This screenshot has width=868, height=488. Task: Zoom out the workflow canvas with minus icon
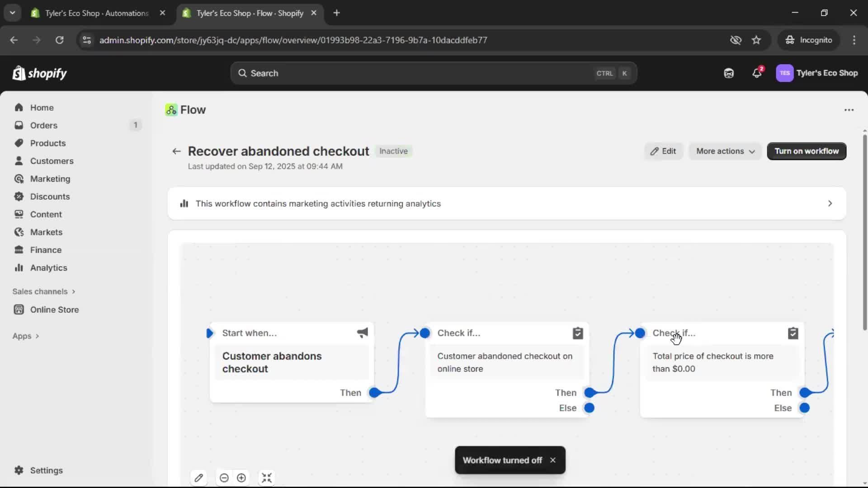224,478
